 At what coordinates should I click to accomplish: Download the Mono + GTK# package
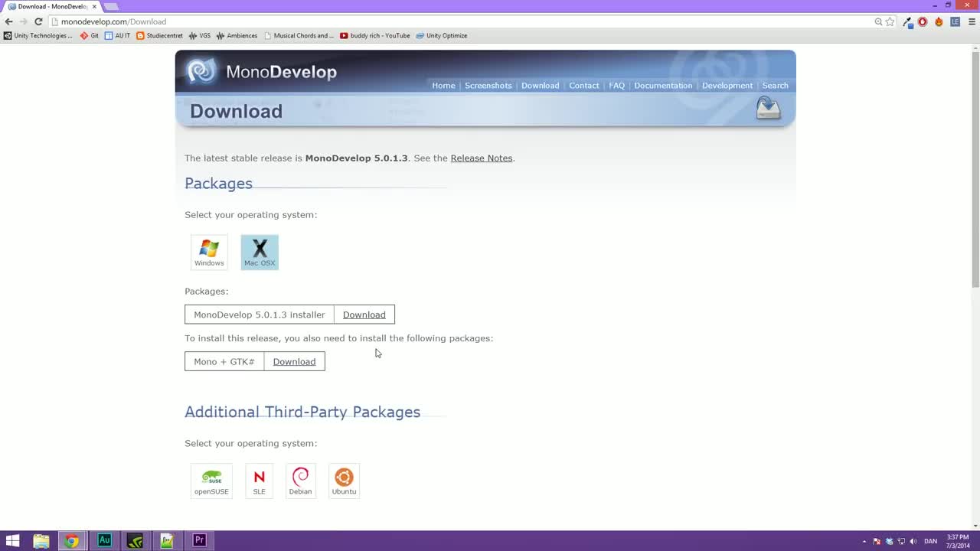click(x=294, y=361)
